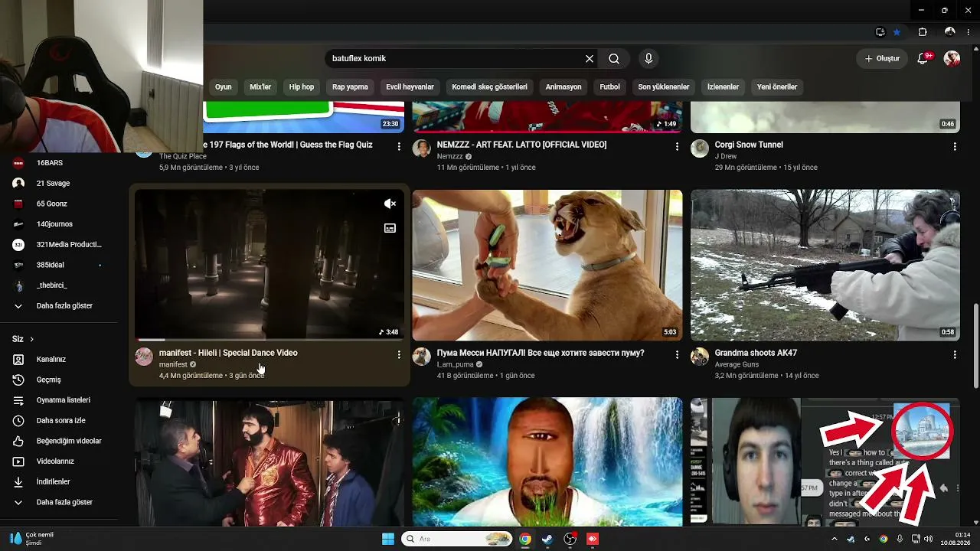
Task: Open options menu for Corgi Snow Tunnel
Action: (x=955, y=146)
